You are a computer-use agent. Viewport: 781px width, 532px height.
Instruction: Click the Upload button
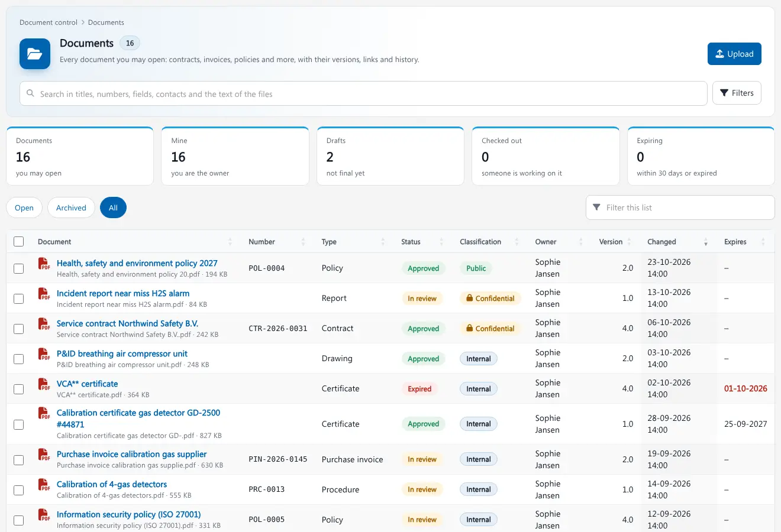pos(734,54)
